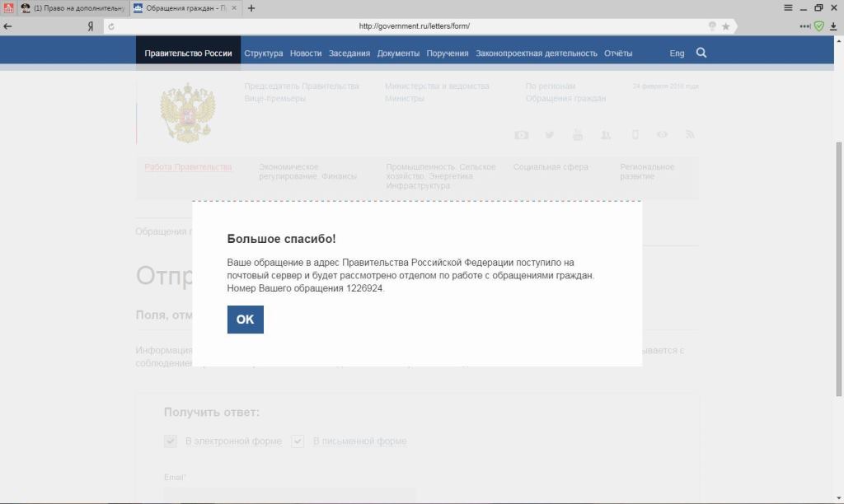Click the address bar URL field
Viewport: 844px width, 504px height.
(414, 26)
